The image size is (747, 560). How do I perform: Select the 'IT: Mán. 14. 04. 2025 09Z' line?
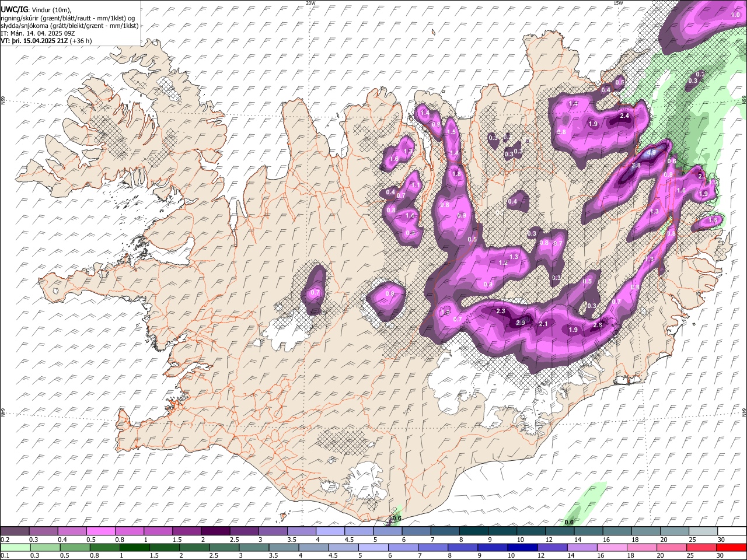(39, 33)
